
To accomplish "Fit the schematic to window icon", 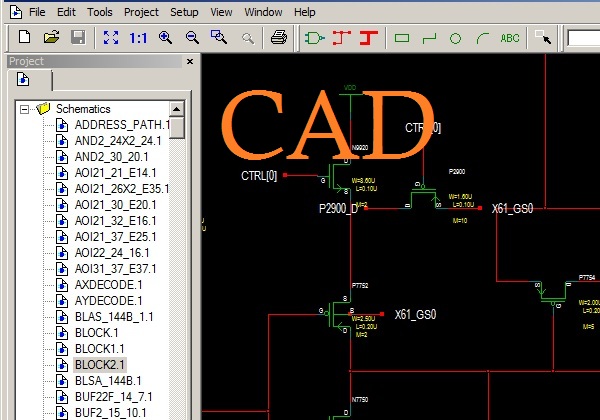I will click(x=111, y=37).
